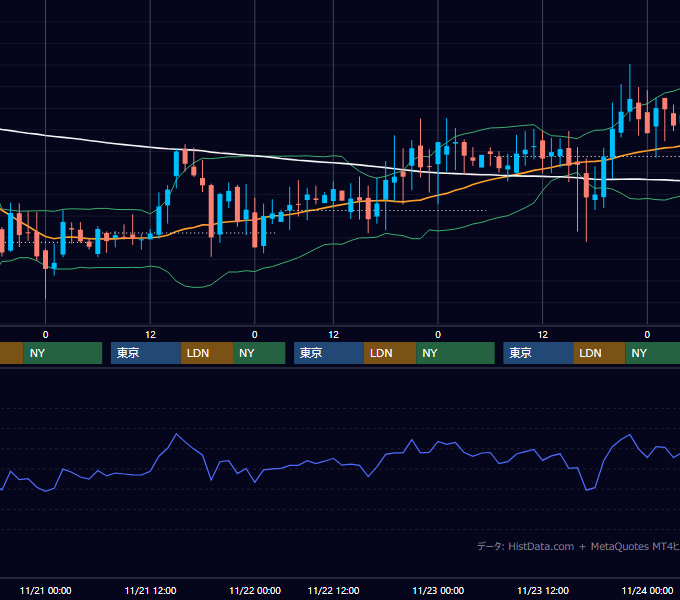Click the 11/24 00:00 date label
680x600 pixels.
coord(647,590)
